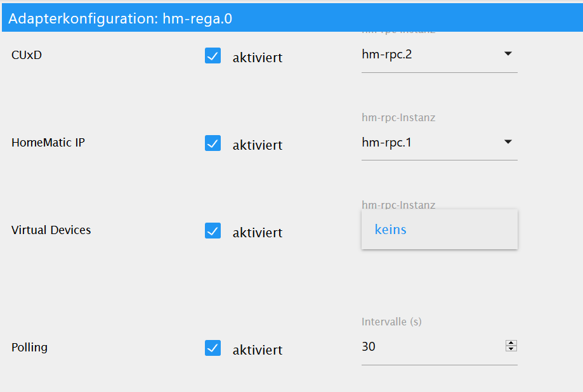Screen dimensions: 583x392
Task: Click the Virtual Devices row label
Action: [51, 230]
